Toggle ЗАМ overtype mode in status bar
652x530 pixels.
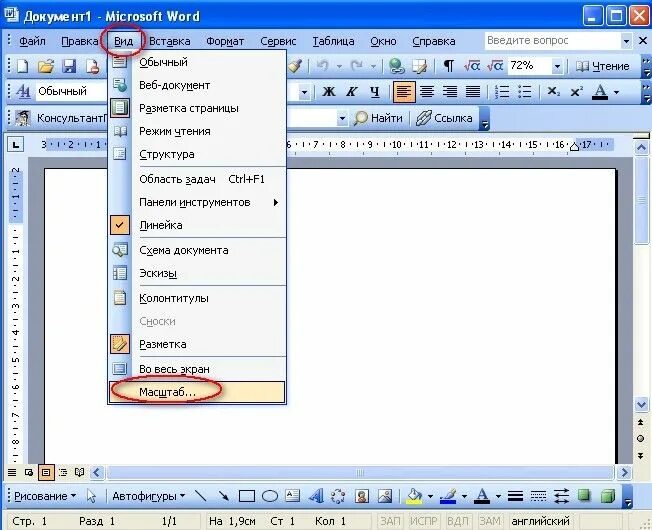490,521
